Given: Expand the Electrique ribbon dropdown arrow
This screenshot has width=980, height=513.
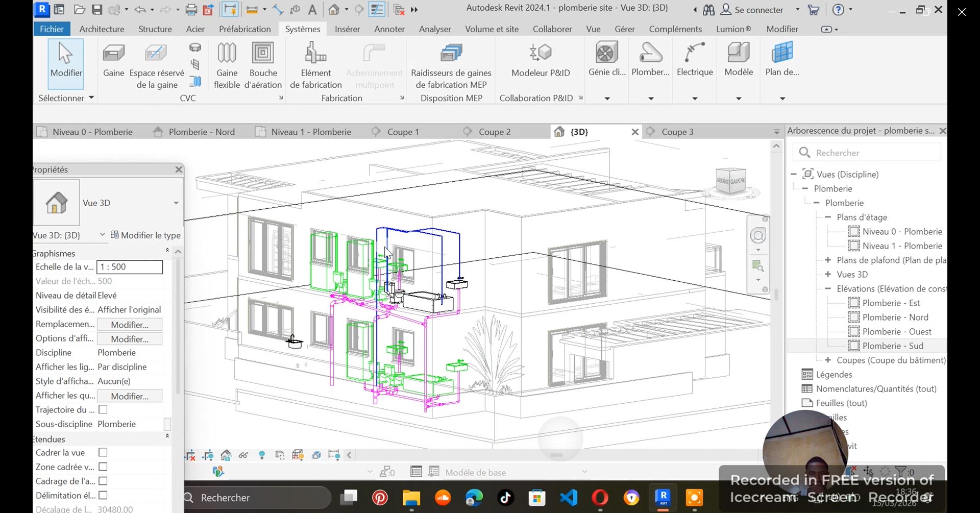Looking at the screenshot, I should coord(695,99).
